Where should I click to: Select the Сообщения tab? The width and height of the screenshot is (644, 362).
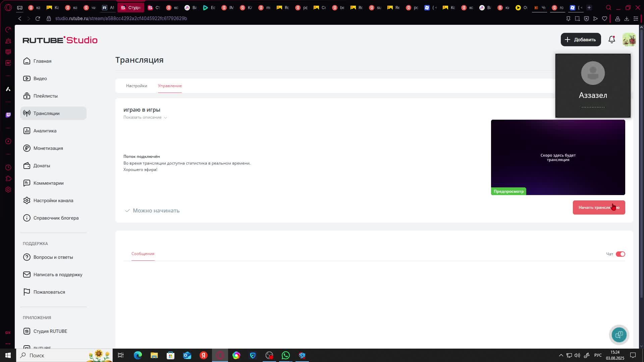[143, 254]
